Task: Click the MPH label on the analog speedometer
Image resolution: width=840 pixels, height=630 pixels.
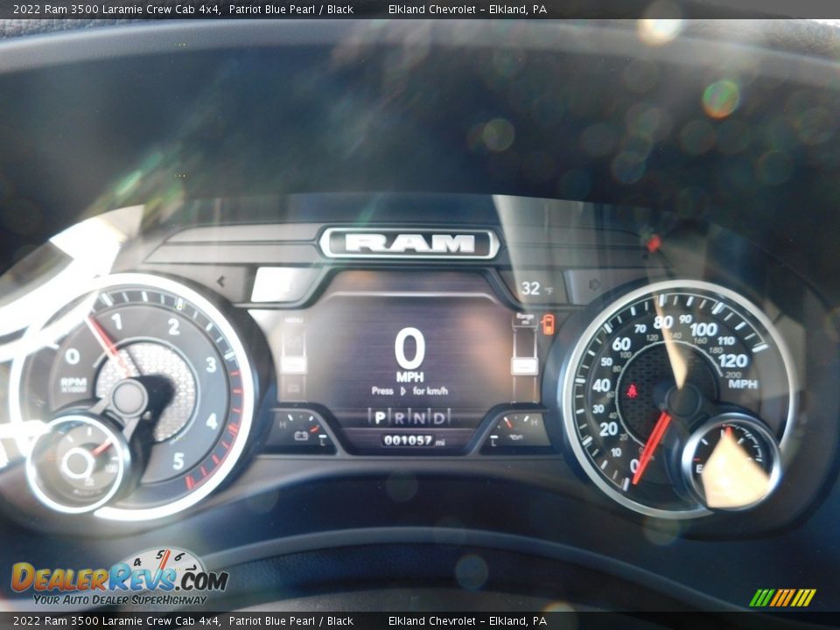Action: [x=743, y=384]
